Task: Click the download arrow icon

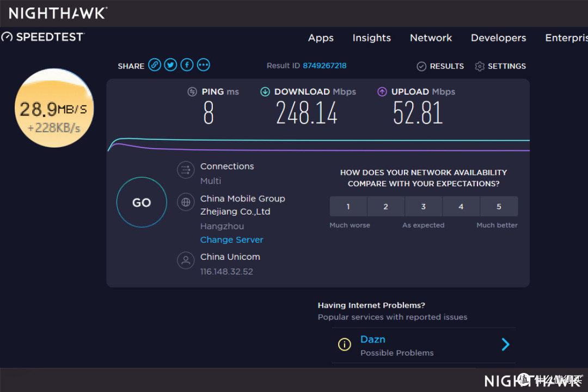Action: [x=265, y=91]
